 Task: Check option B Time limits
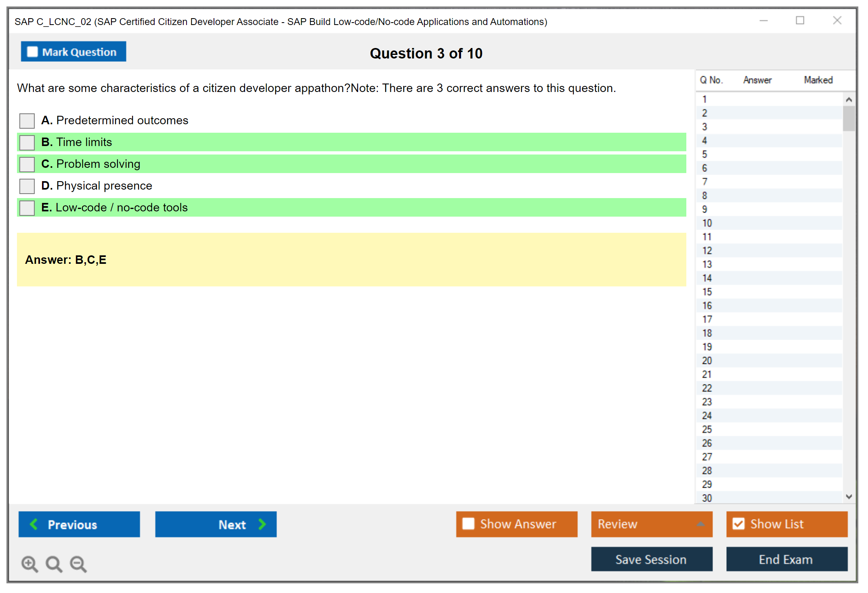(x=27, y=142)
